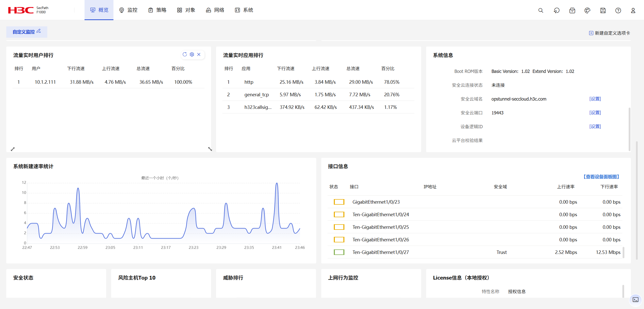Open 查看设备面板图 link
Viewport: 644px width, 309px height.
pos(601,177)
